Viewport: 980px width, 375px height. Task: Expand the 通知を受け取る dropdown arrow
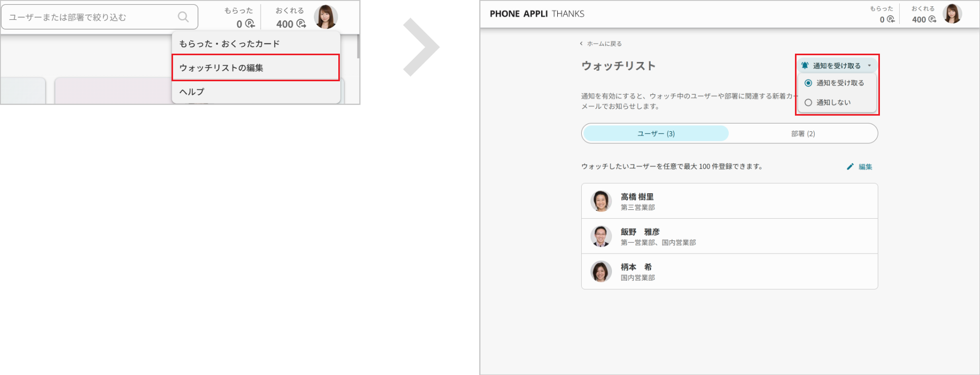coord(869,66)
